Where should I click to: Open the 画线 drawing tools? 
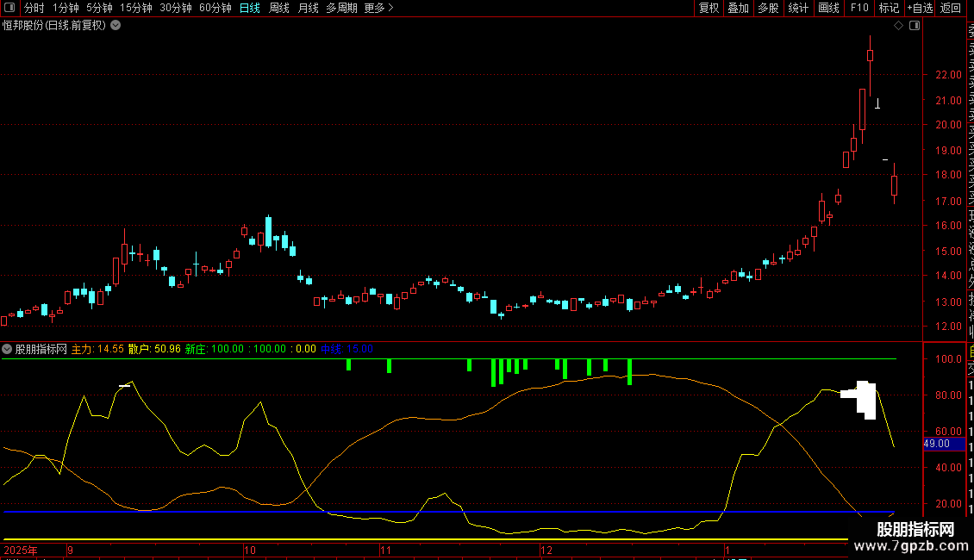pos(828,8)
